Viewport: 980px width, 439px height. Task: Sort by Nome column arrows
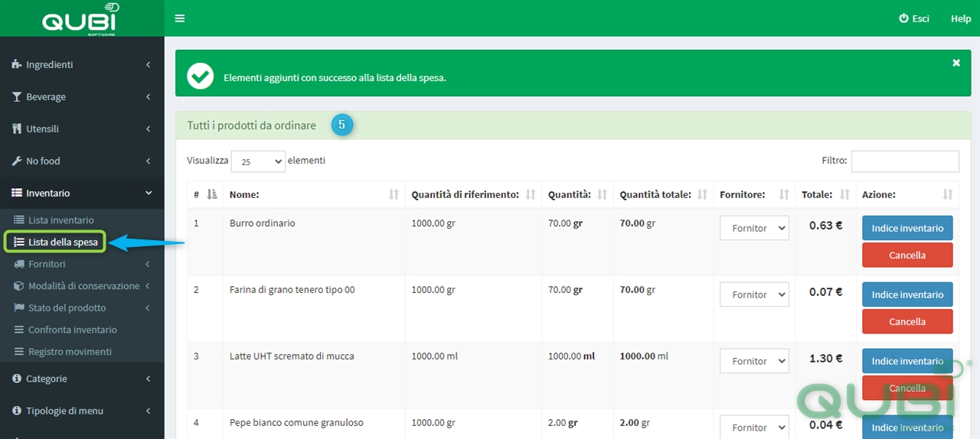[394, 195]
